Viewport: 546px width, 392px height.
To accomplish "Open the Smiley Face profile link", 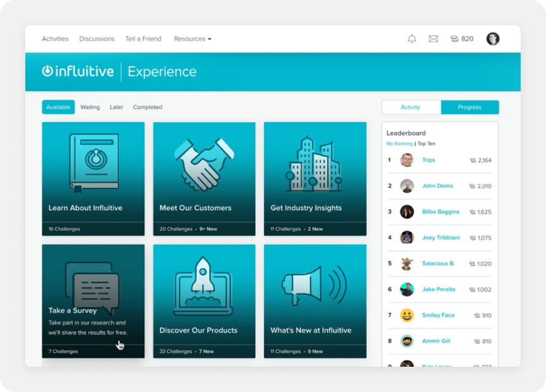I will point(438,315).
